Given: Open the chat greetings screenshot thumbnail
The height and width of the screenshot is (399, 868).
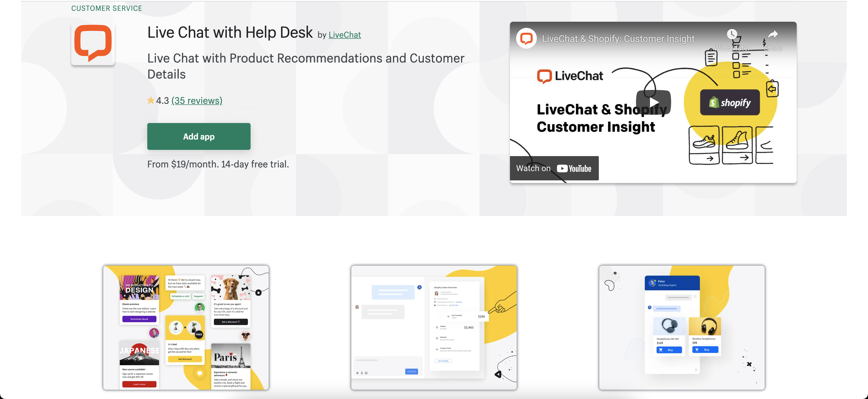Looking at the screenshot, I should (186, 328).
